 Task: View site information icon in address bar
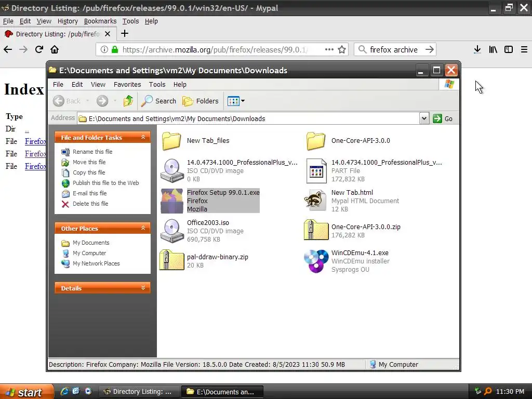[104, 49]
